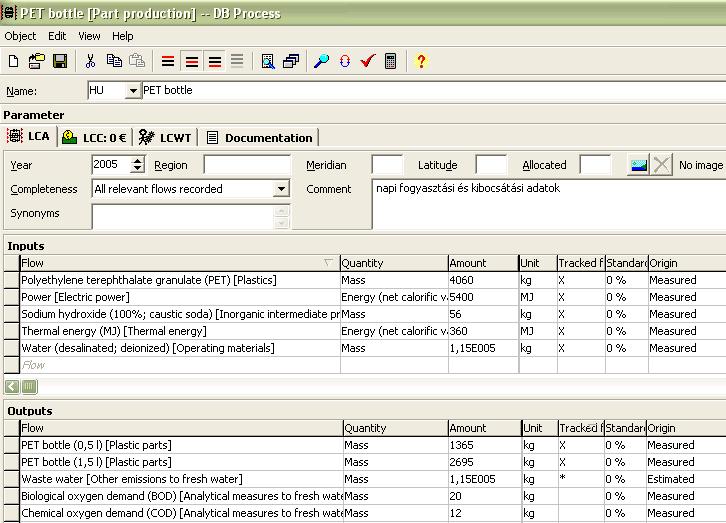Click the green columns button below Inputs
The height and width of the screenshot is (523, 726).
pos(29,386)
